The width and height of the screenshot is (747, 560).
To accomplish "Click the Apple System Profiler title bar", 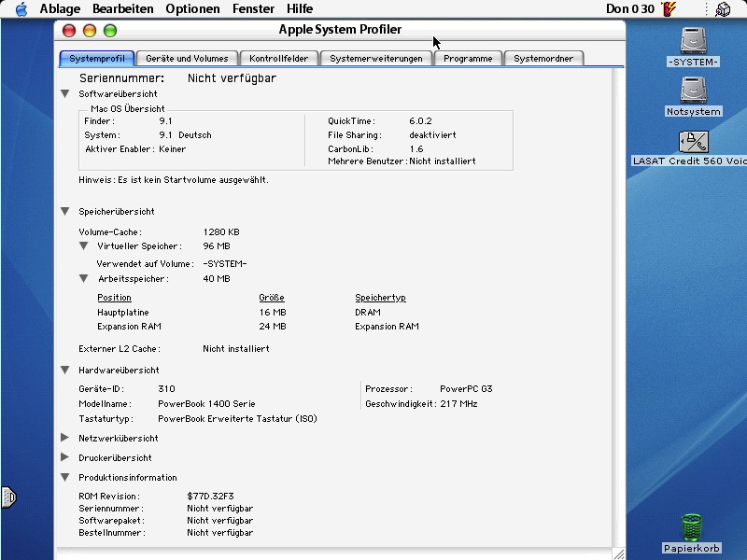I will pyautogui.click(x=340, y=30).
